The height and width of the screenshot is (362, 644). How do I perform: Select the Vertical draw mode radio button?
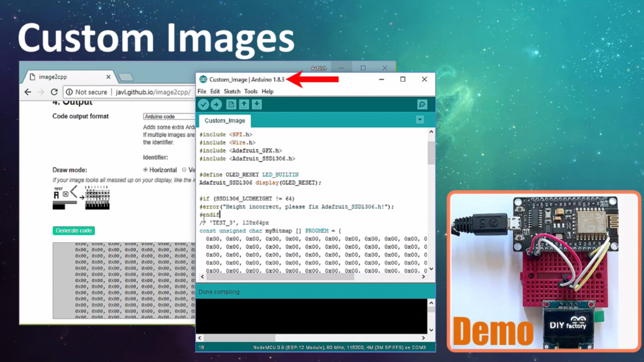point(184,170)
